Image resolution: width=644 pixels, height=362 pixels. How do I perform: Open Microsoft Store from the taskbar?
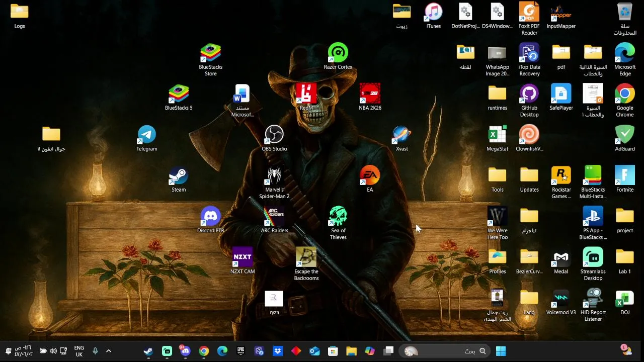click(333, 351)
